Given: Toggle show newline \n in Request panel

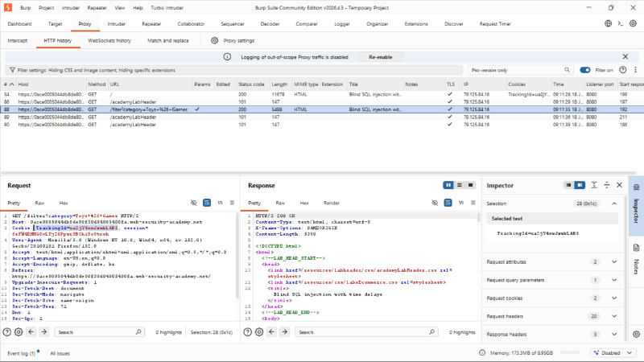Looking at the screenshot, I should click(x=220, y=203).
